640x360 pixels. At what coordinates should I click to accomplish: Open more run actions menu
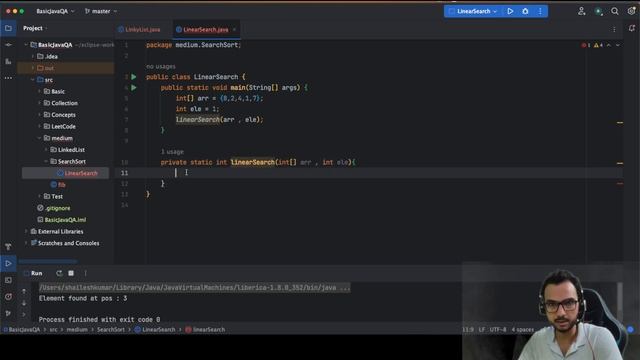click(540, 11)
